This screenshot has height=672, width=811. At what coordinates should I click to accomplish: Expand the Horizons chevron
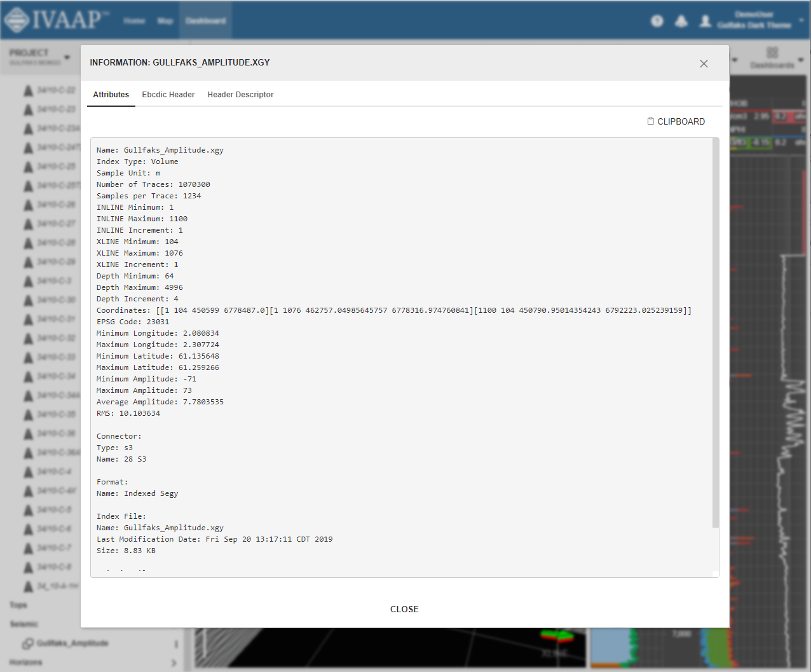pos(174,662)
